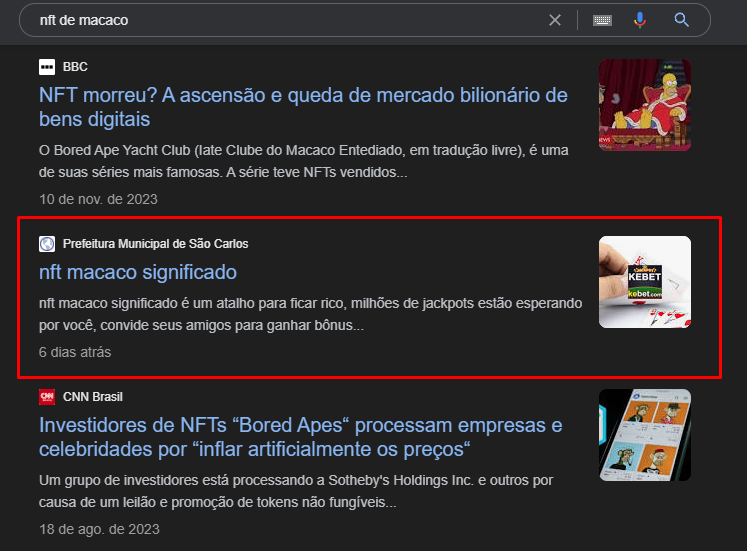747x551 pixels.
Task: Click the snippet mentioning 'milhões de jackpots'
Action: (310, 314)
